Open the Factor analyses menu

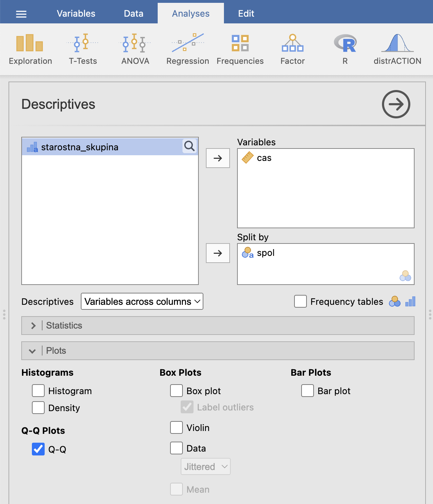click(x=293, y=49)
